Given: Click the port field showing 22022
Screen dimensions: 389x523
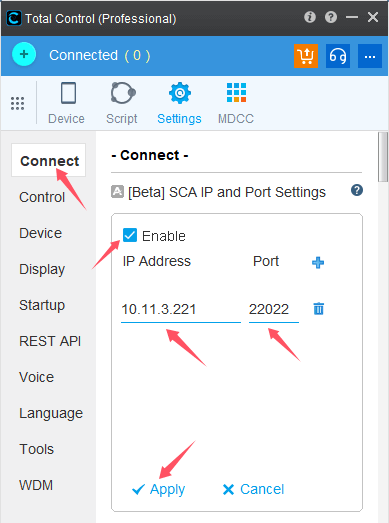Looking at the screenshot, I should click(274, 310).
